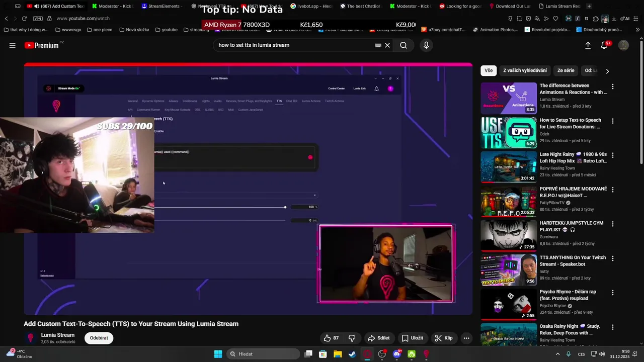644x362 pixels.
Task: Open the POPRVÉ HRAJEME MODOVANÉ R.E.P.O. thumbnail
Action: pyautogui.click(x=509, y=202)
